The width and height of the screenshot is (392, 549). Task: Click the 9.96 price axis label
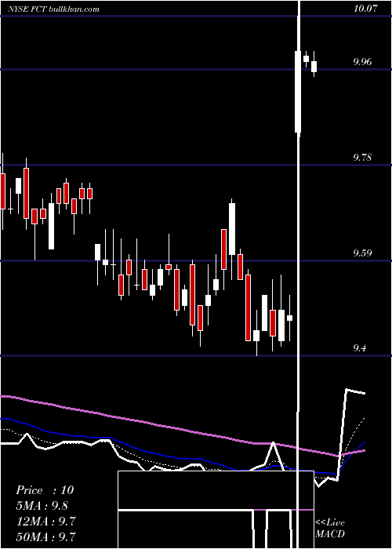click(x=362, y=62)
